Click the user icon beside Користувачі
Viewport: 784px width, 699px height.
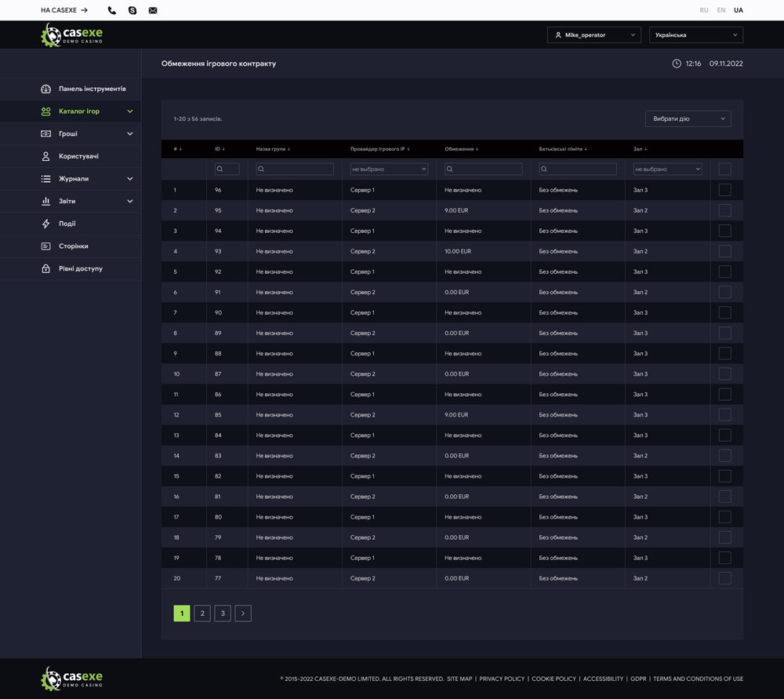(x=46, y=157)
